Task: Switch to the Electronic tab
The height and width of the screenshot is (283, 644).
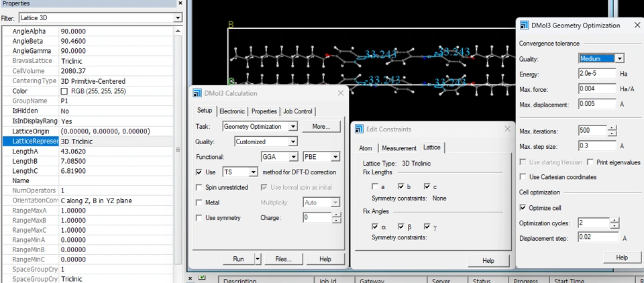Action: click(x=232, y=111)
